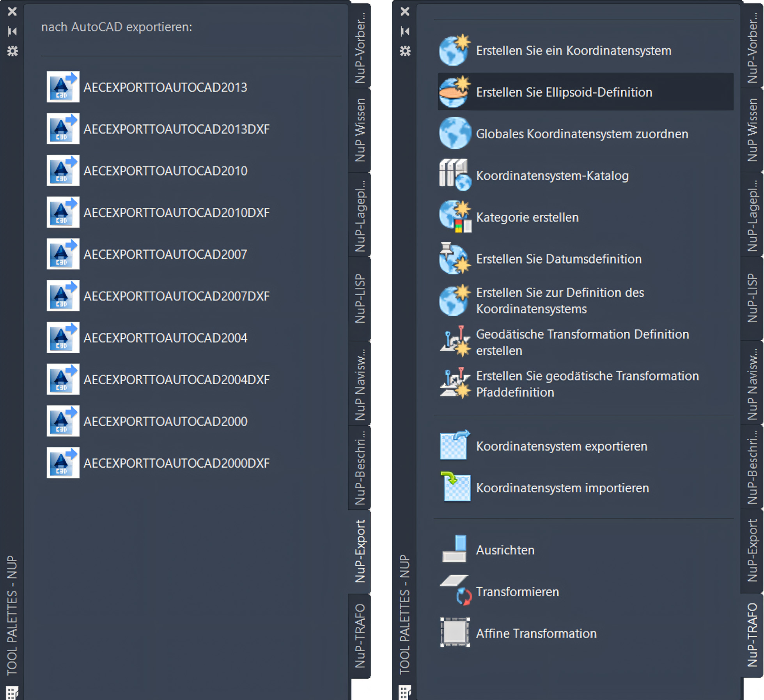This screenshot has width=764, height=700.
Task: Select the Ausrichten tool
Action: coord(505,550)
